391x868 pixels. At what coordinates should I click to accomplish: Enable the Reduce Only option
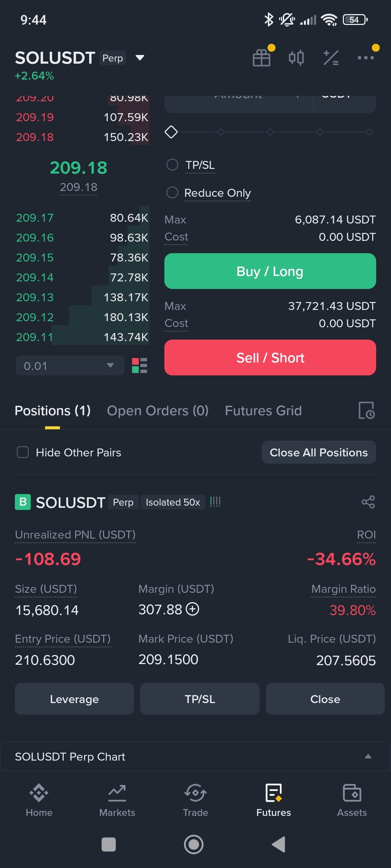point(172,192)
